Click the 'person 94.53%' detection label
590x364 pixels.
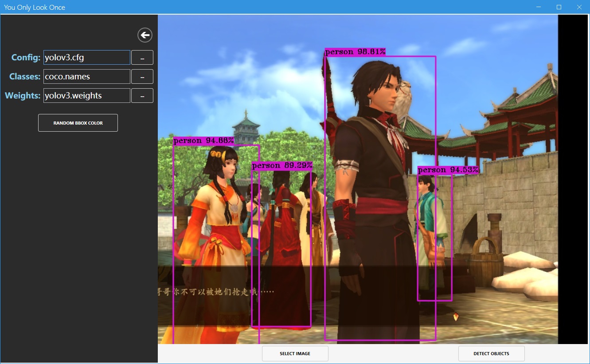coord(448,170)
